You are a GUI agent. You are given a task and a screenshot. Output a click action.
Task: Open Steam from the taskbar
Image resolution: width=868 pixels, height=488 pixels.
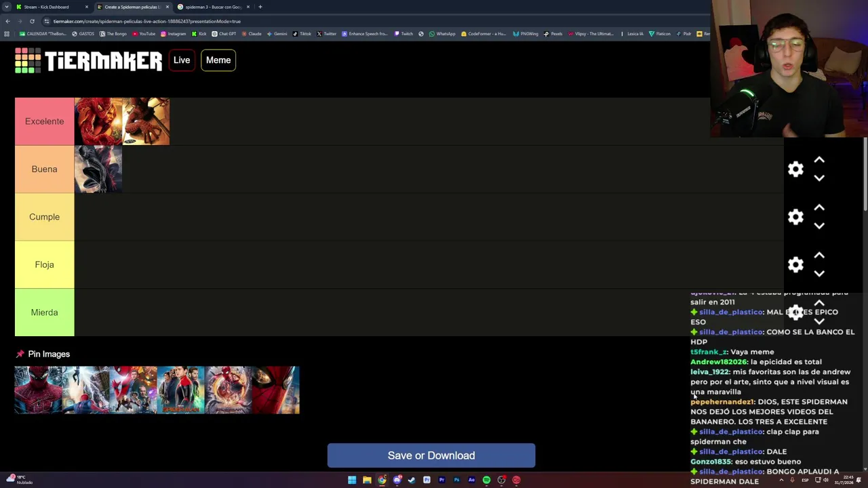pos(412,480)
